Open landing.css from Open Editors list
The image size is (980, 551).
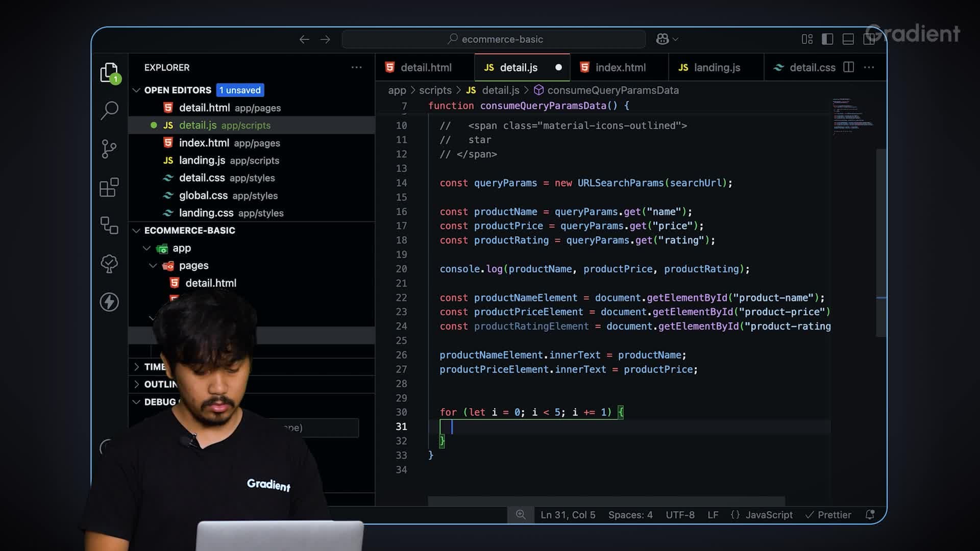click(252, 213)
